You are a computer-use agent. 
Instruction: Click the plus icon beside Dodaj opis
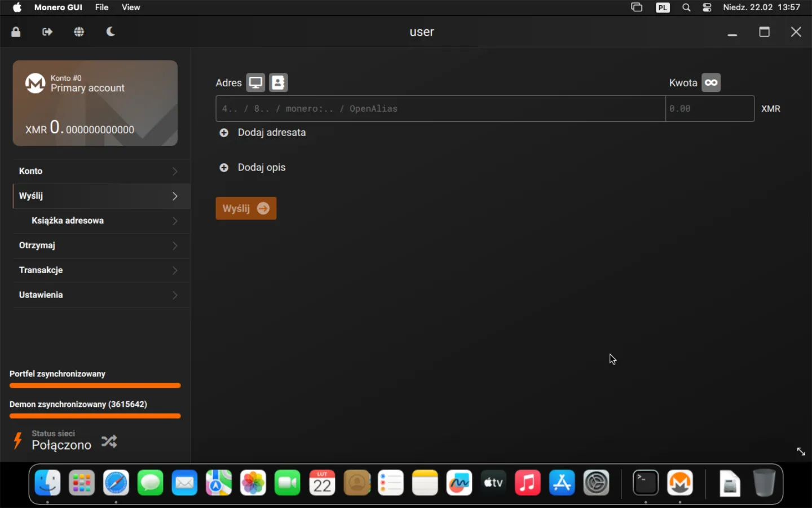tap(224, 168)
